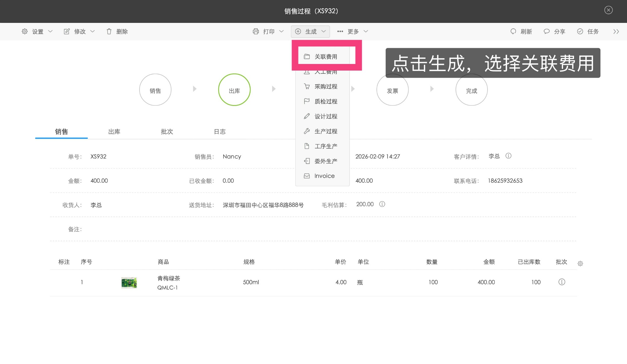This screenshot has width=627, height=364.
Task: Select the 质检过程 flag icon
Action: click(x=307, y=101)
